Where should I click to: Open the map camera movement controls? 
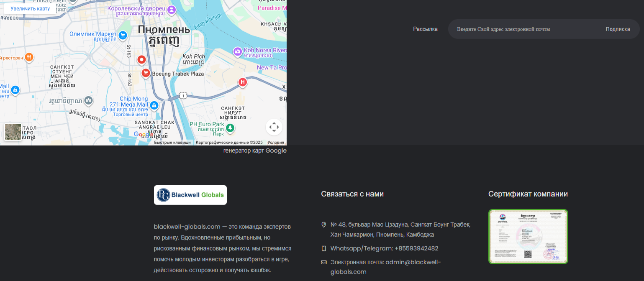tap(274, 127)
